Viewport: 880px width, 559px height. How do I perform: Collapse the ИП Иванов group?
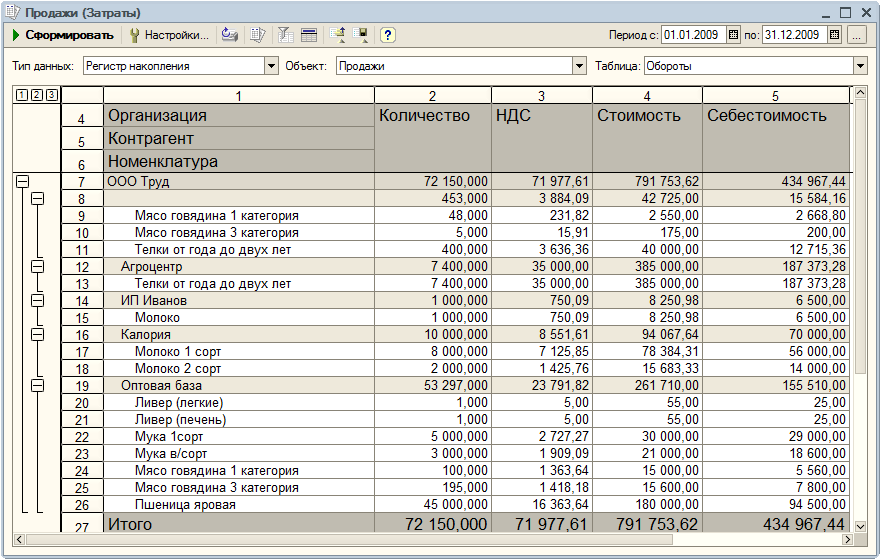click(37, 300)
